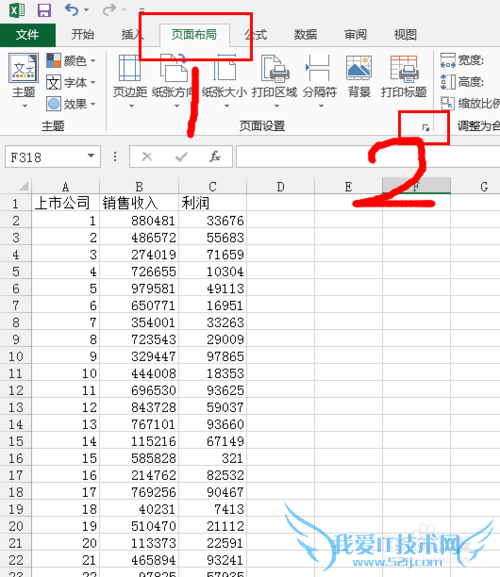The width and height of the screenshot is (500, 577).
Task: Select column E header
Action: point(348,187)
